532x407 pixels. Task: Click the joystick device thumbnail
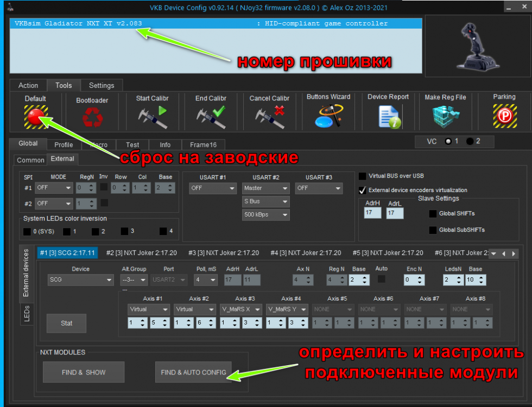478,46
